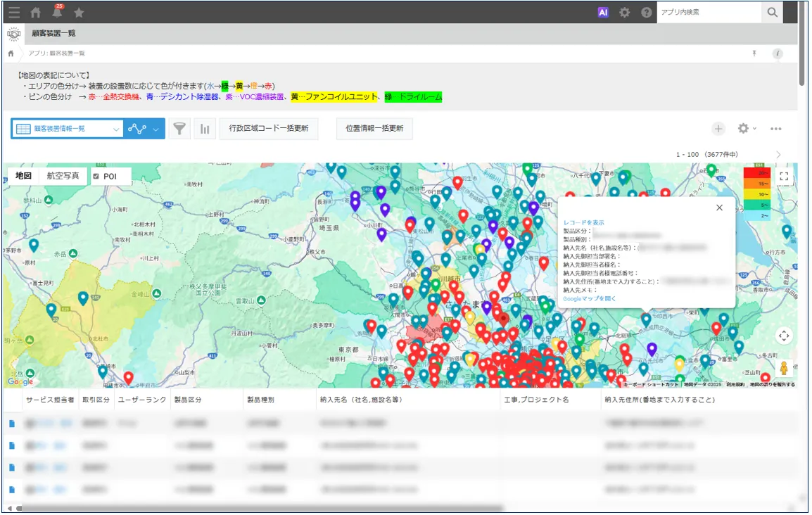The height and width of the screenshot is (515, 812).
Task: Click the Google logo on the map
Action: (20, 381)
